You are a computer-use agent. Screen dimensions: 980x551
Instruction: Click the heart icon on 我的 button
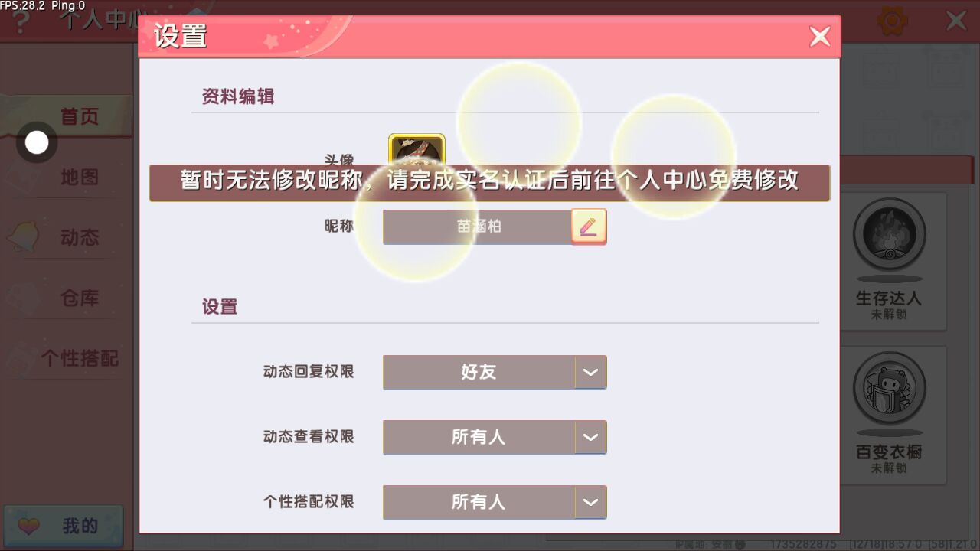pos(30,526)
